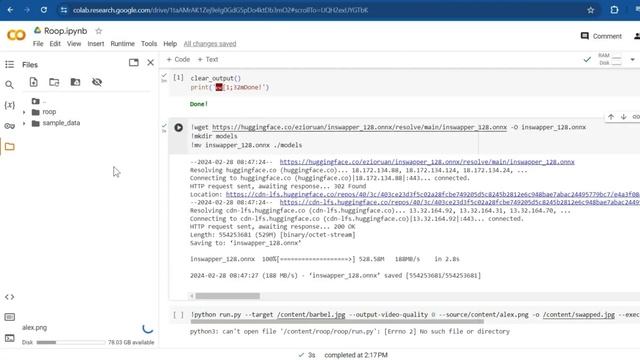Viewport: 640px width, 360px height.
Task: Open the Comment panel
Action: pos(601,36)
